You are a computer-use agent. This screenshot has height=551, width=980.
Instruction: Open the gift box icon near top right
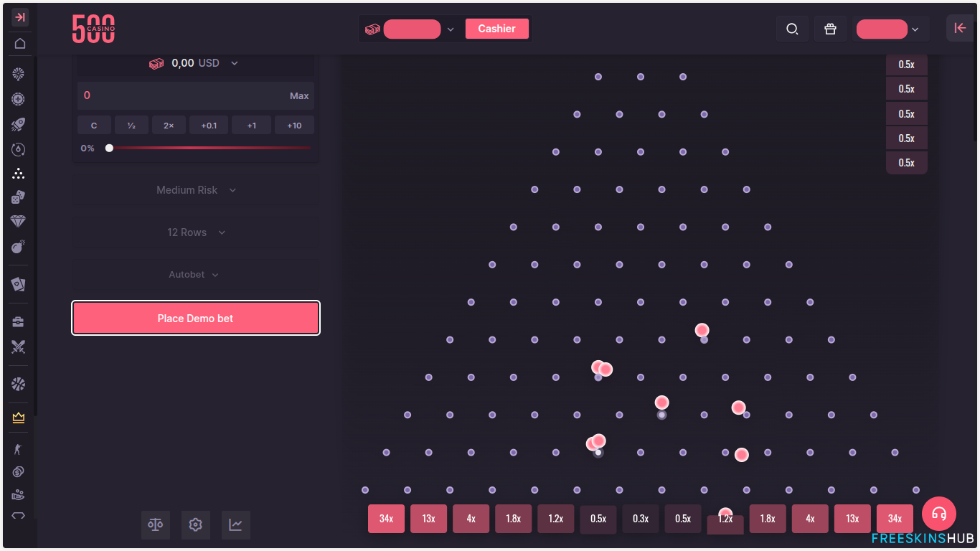(830, 29)
